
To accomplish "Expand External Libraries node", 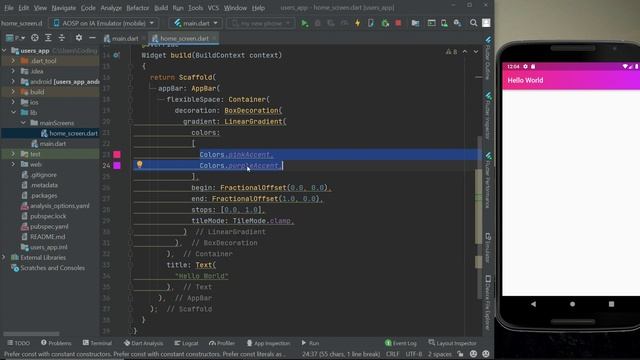I will tap(4, 258).
